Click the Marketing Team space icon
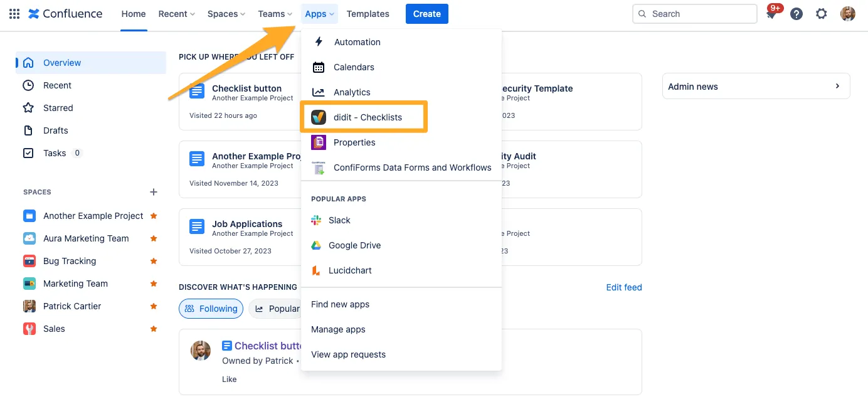 (29, 284)
